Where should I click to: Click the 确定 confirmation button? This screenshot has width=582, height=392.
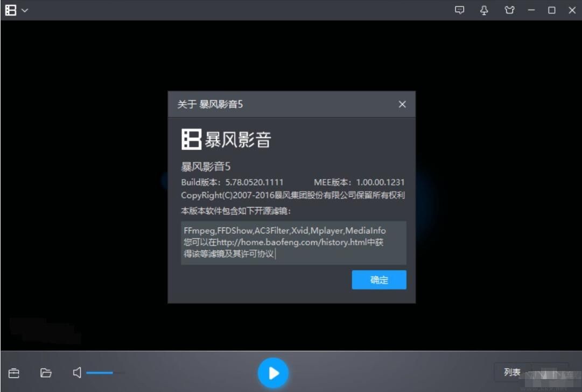click(x=379, y=280)
